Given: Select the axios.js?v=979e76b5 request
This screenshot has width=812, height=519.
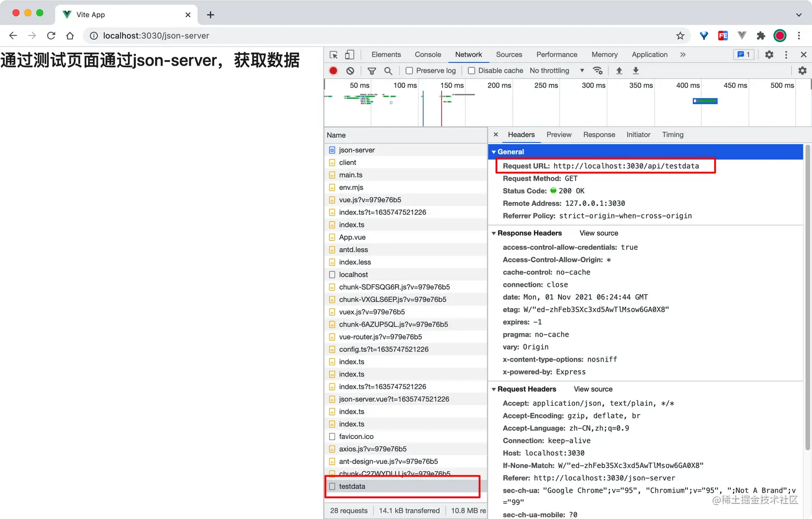Looking at the screenshot, I should point(405,449).
